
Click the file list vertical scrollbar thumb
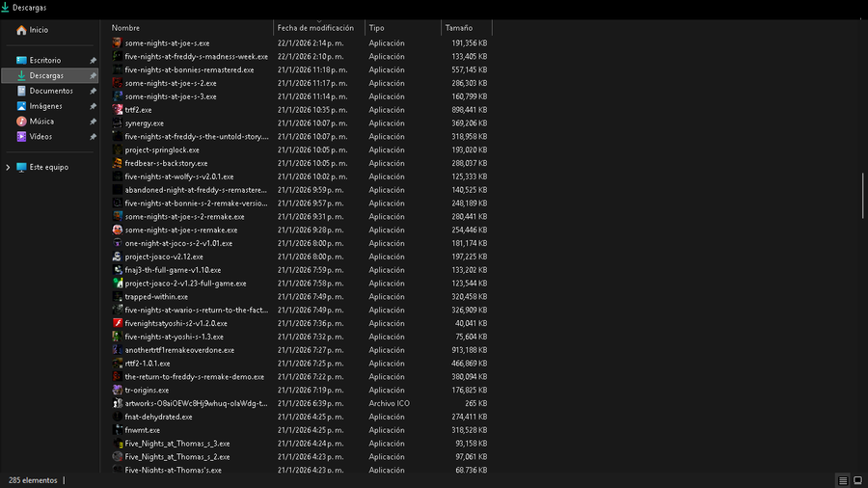pyautogui.click(x=862, y=196)
